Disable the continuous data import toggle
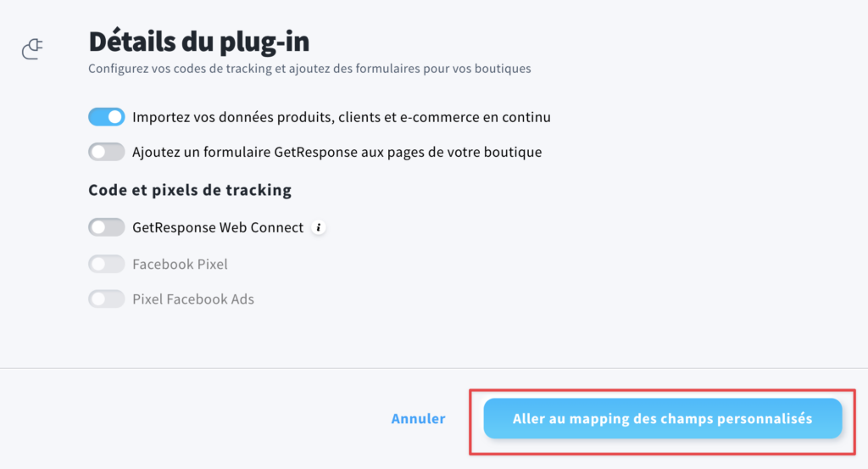 pyautogui.click(x=106, y=117)
